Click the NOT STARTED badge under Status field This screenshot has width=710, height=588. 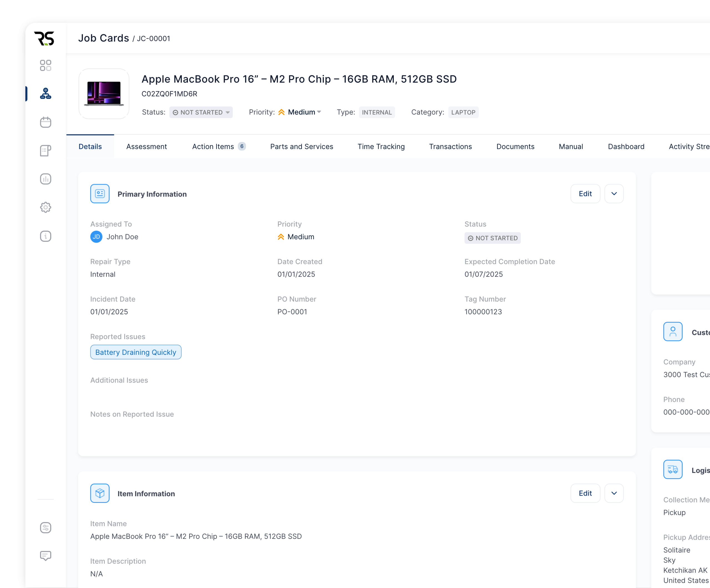pos(492,238)
